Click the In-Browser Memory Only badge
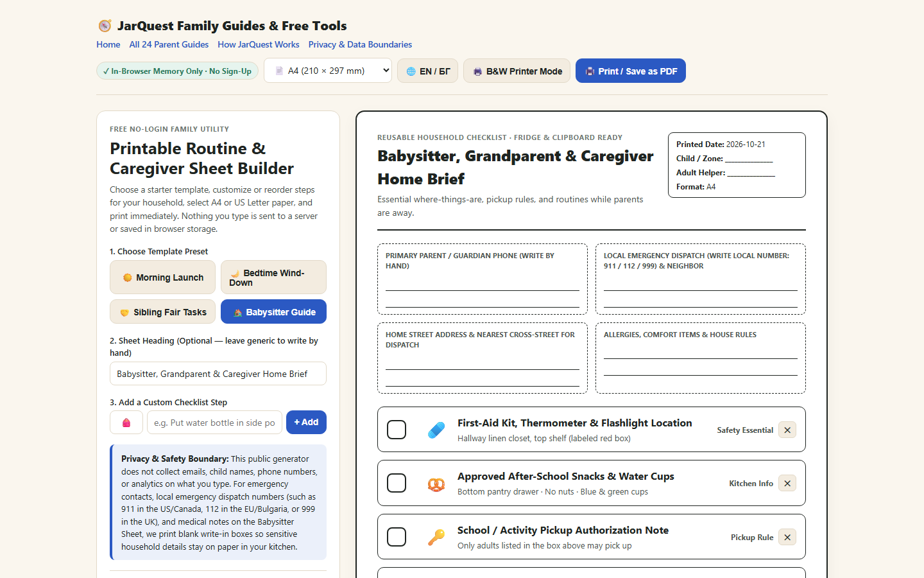The width and height of the screenshot is (924, 578). tap(178, 71)
